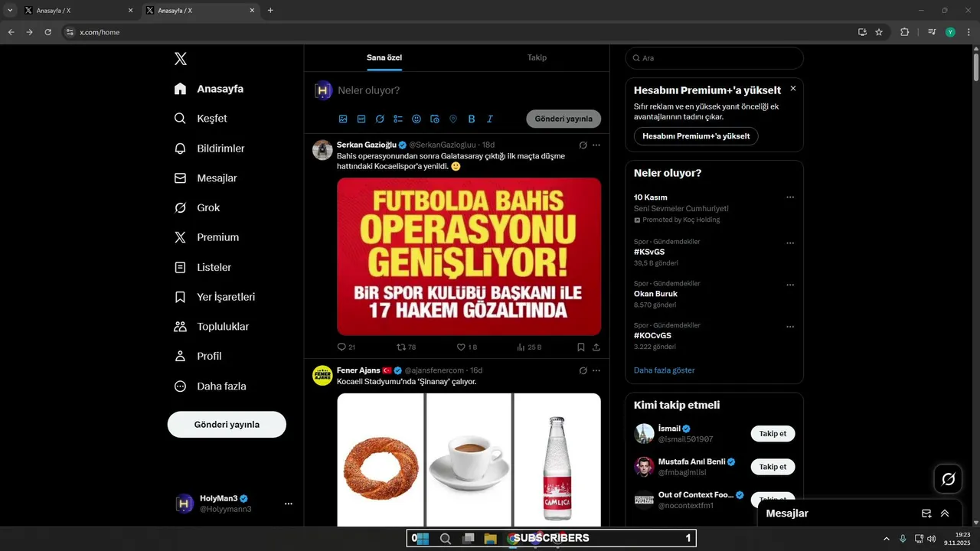Open Keşfet search from sidebar

201,119
